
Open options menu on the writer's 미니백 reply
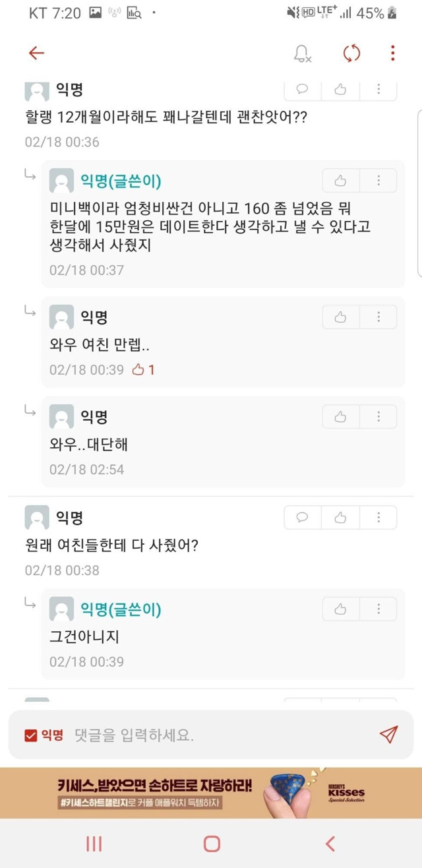[x=378, y=180]
